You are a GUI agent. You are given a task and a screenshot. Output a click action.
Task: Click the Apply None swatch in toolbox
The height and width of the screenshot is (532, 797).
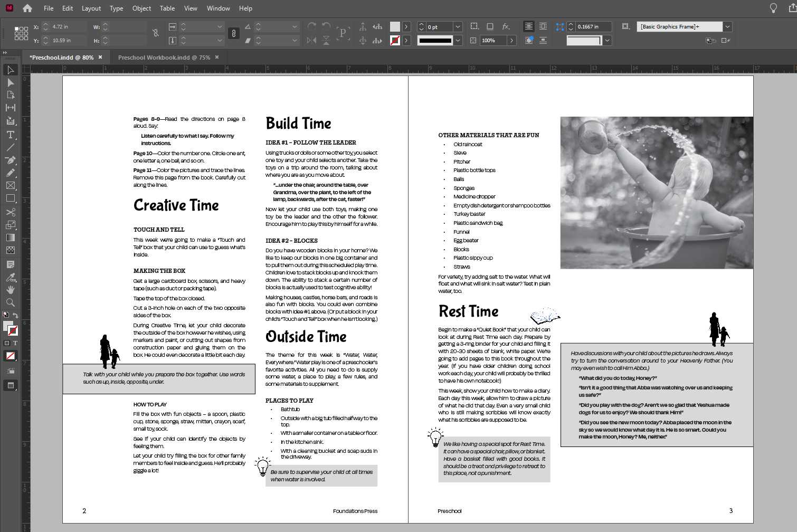(10, 356)
